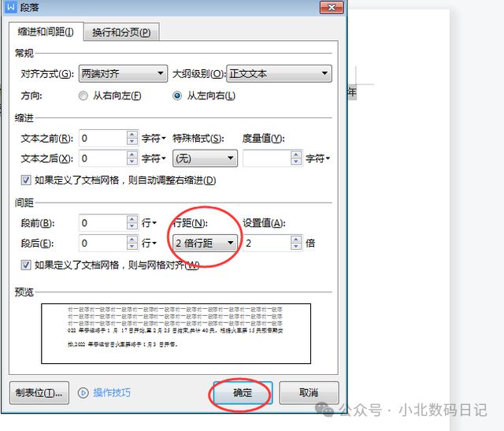This screenshot has height=431, width=504.
Task: Increase the 文本之后 indent value
Action: pos(132,154)
